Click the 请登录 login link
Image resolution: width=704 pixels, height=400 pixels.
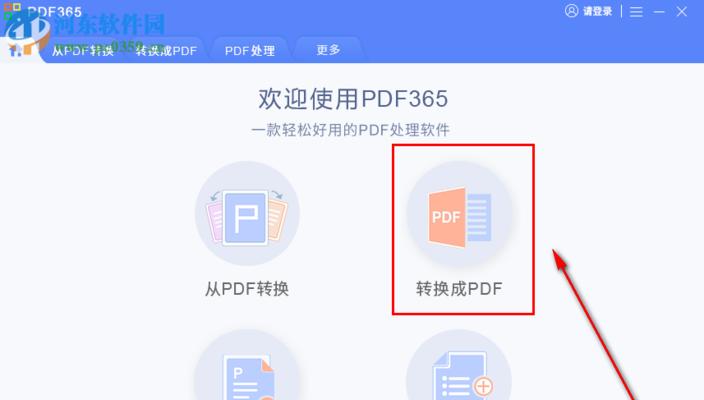(x=598, y=11)
